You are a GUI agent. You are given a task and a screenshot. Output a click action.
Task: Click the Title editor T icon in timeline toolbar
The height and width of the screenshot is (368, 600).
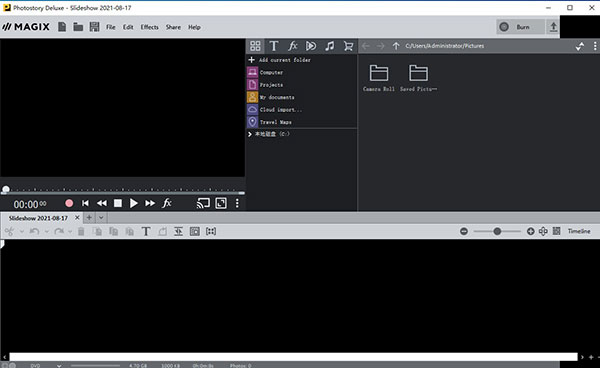(146, 231)
